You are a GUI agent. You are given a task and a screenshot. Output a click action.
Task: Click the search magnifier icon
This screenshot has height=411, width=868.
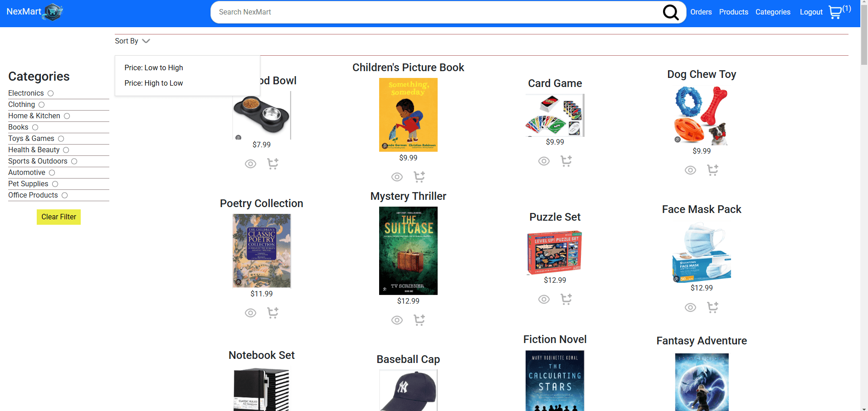670,12
